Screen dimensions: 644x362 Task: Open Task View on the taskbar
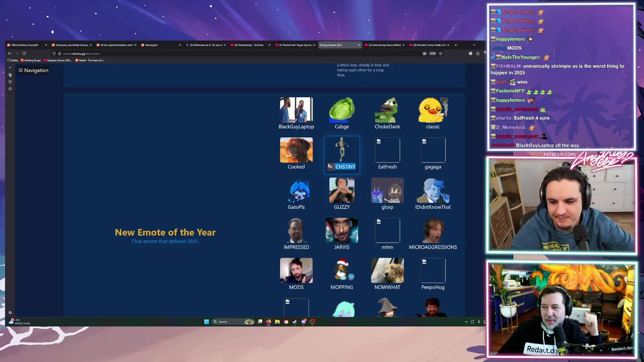click(x=260, y=322)
